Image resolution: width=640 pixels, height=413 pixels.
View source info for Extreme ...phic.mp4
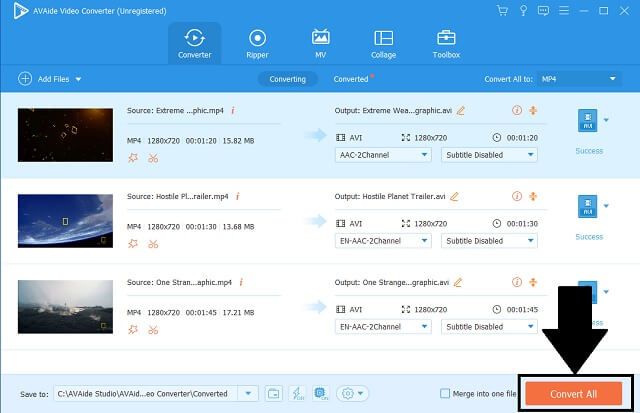[x=233, y=111]
